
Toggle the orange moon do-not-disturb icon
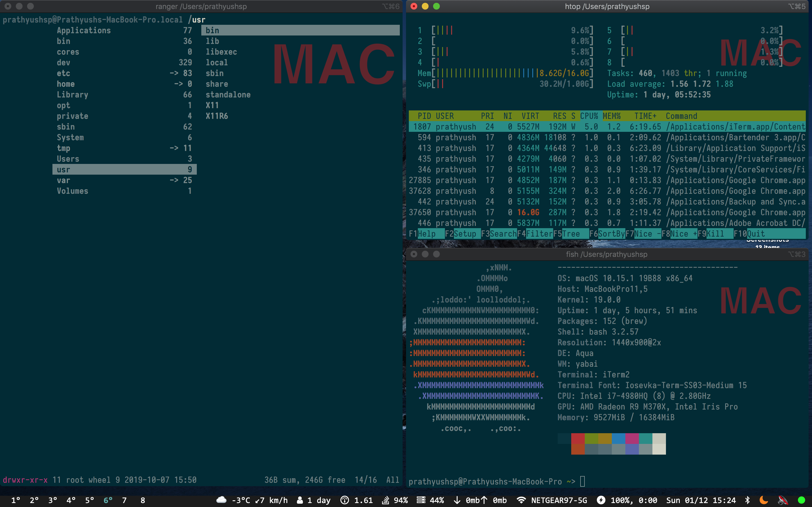[x=764, y=500]
